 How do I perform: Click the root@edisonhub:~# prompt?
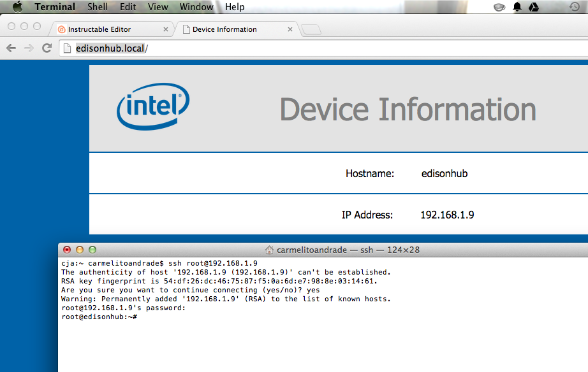99,317
